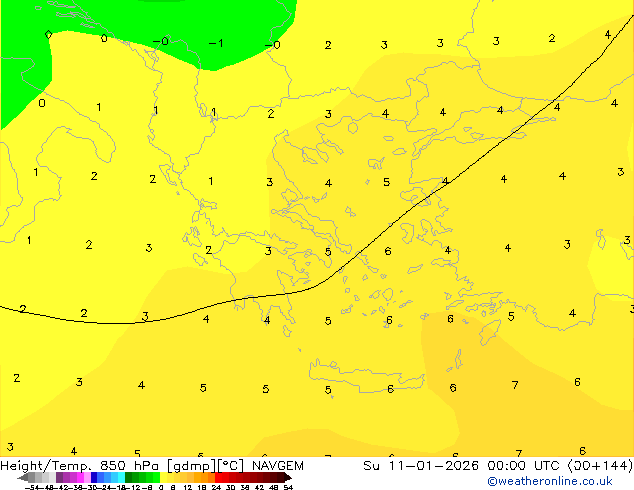634x490 pixels.
Task: Click the [gdmp] unit label
Action: click(x=191, y=466)
